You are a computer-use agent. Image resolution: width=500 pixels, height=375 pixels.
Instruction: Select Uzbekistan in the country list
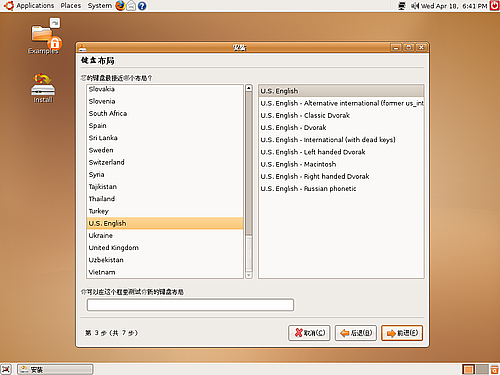point(165,260)
